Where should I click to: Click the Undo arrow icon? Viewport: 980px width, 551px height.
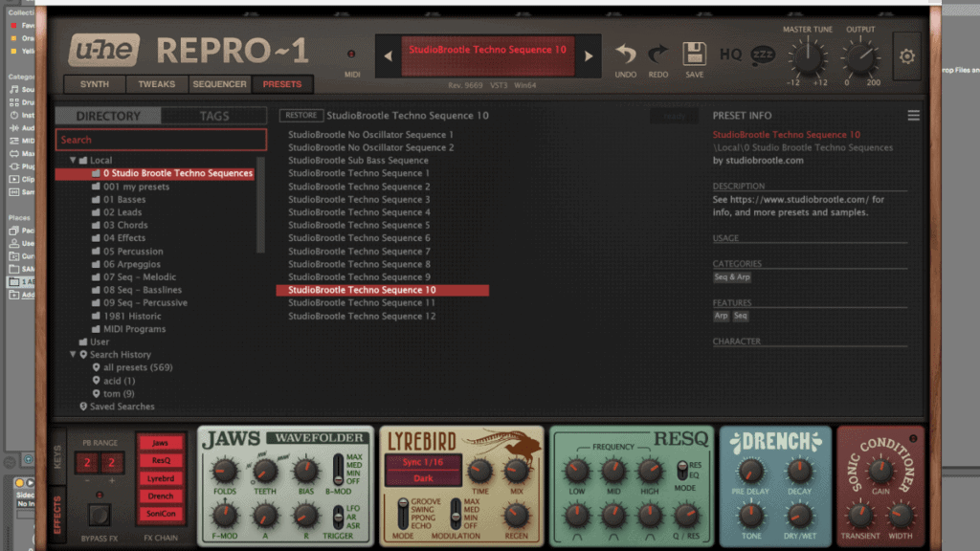[x=625, y=55]
